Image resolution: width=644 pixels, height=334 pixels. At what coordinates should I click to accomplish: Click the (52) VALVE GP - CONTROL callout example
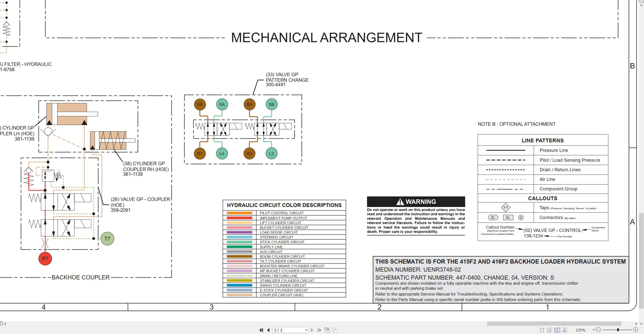[x=552, y=233]
